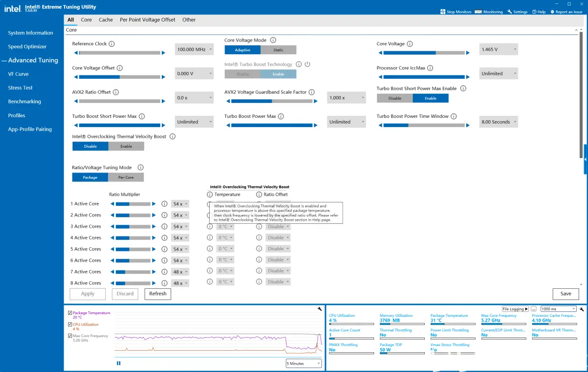Click the Processor Core IccMax info icon
The height and width of the screenshot is (372, 588).
click(430, 68)
